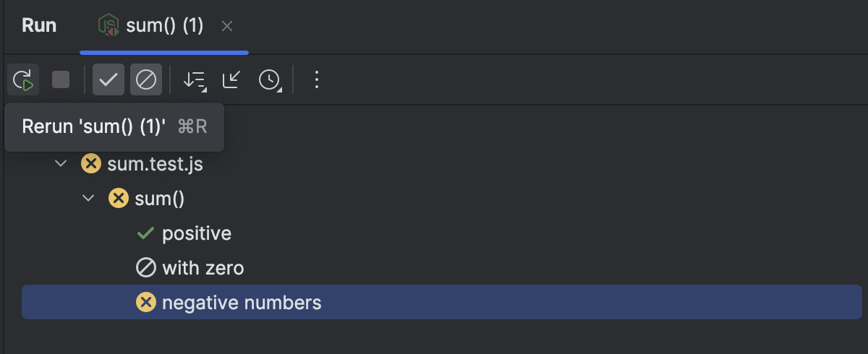
Task: Open the Sort tests dropdown
Action: coord(194,79)
